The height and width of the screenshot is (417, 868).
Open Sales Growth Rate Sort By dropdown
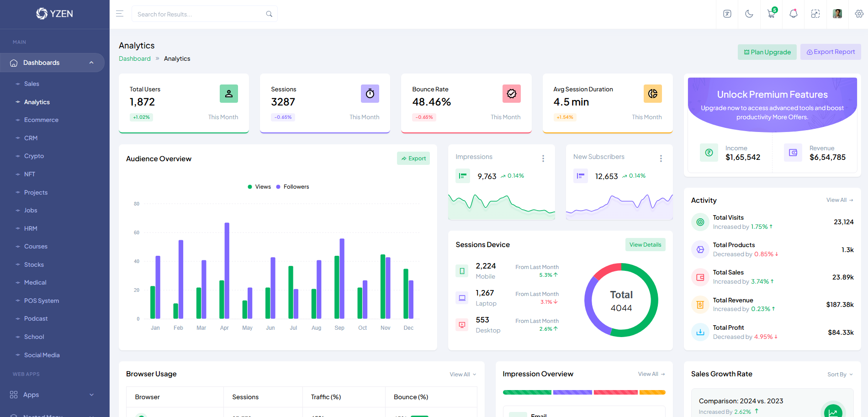pos(840,375)
